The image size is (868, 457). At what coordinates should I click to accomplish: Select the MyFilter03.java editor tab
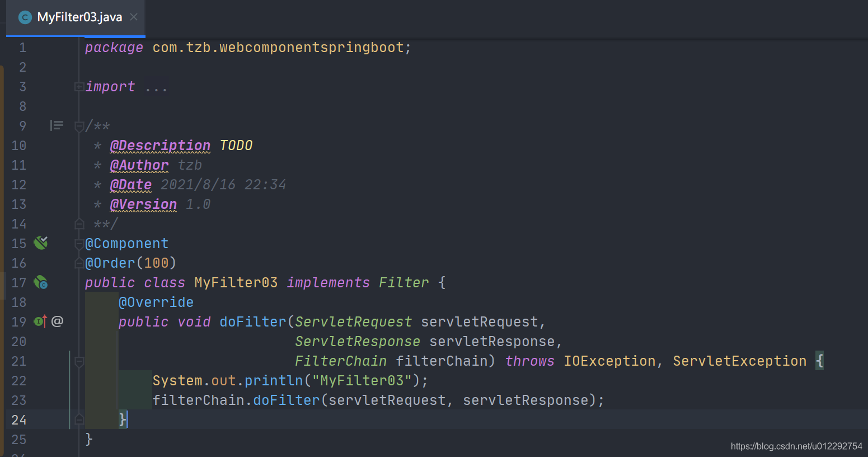click(76, 17)
